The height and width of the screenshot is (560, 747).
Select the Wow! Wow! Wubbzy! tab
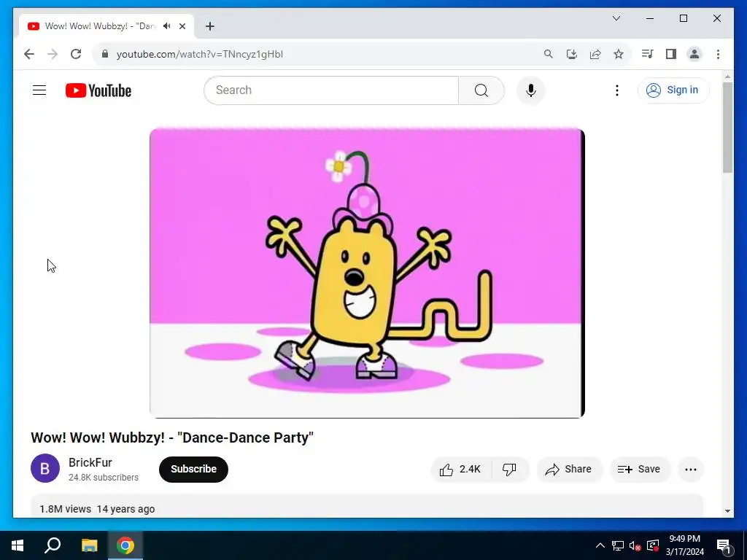(107, 26)
